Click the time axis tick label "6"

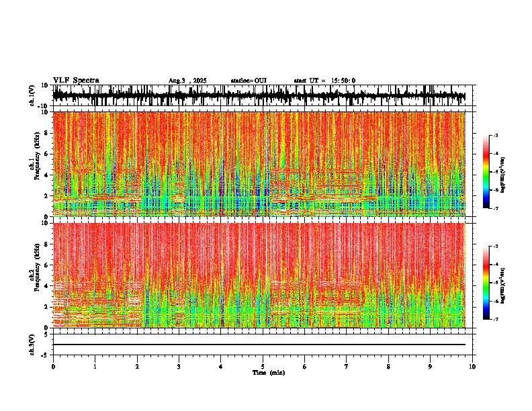(x=305, y=367)
